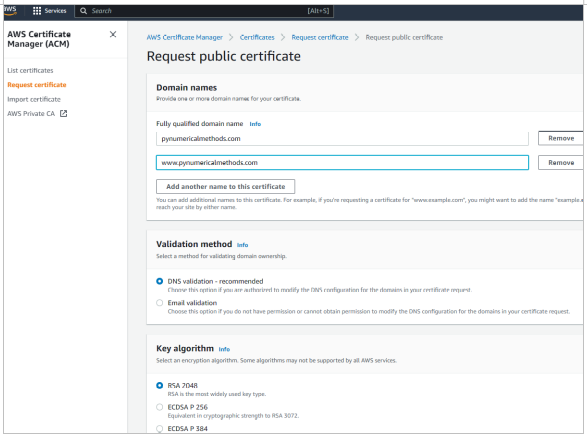
Task: Open Services menu label
Action: [x=55, y=11]
